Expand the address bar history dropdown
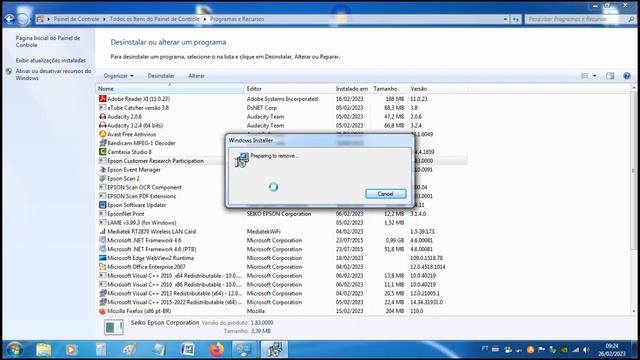This screenshot has height=360, width=640. [x=505, y=19]
